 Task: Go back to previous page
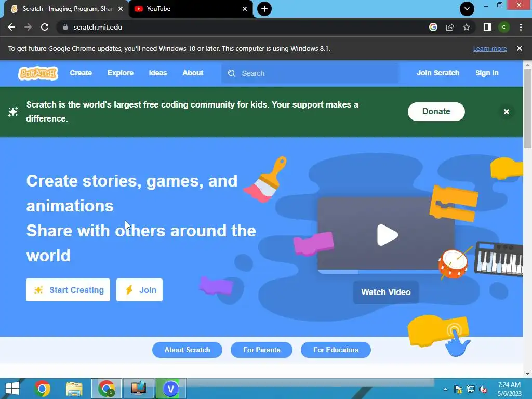(x=11, y=27)
